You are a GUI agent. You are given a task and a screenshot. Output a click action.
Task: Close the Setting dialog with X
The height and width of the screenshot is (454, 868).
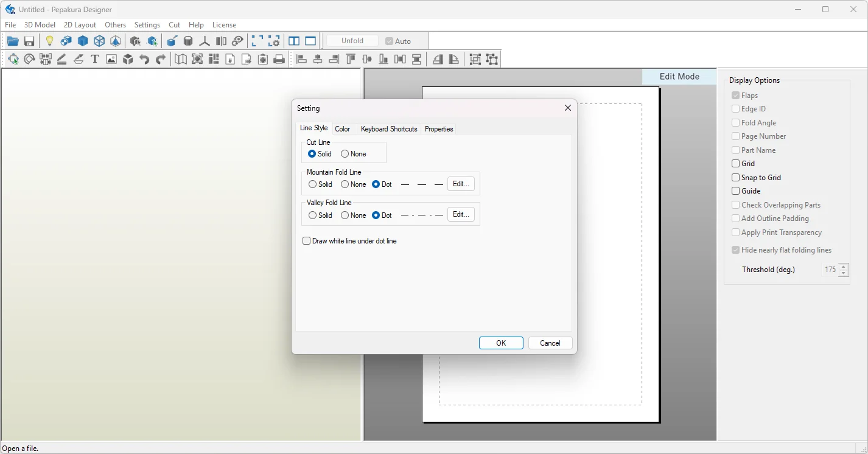coord(567,108)
